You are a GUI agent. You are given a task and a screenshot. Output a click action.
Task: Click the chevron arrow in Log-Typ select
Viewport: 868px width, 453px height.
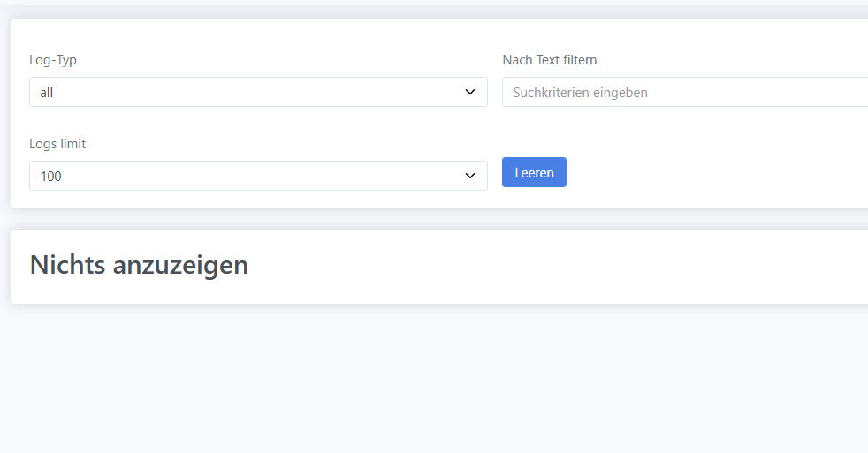(x=470, y=92)
